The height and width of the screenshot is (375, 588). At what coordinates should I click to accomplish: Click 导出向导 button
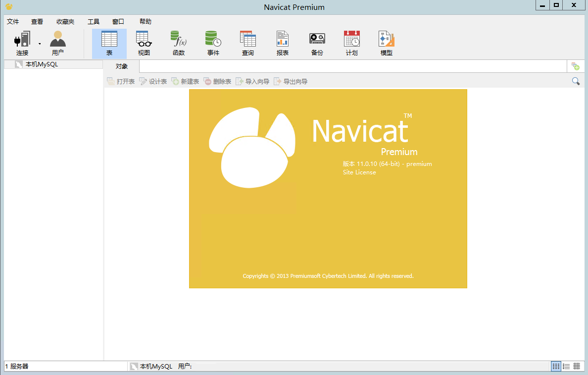point(291,81)
